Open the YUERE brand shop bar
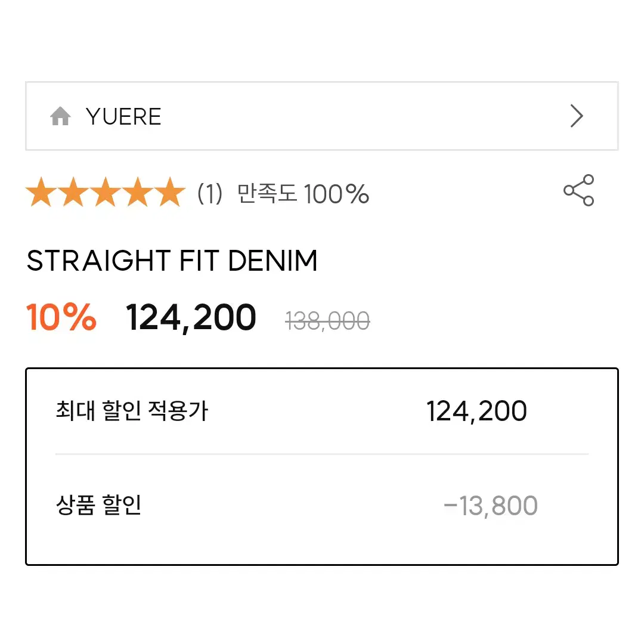Viewport: 644px width, 644px height. click(x=322, y=116)
